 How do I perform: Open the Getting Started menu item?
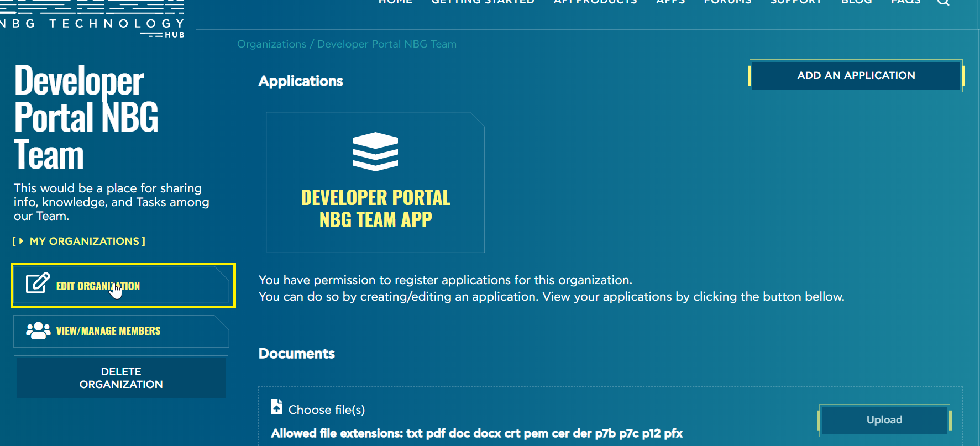[483, 2]
